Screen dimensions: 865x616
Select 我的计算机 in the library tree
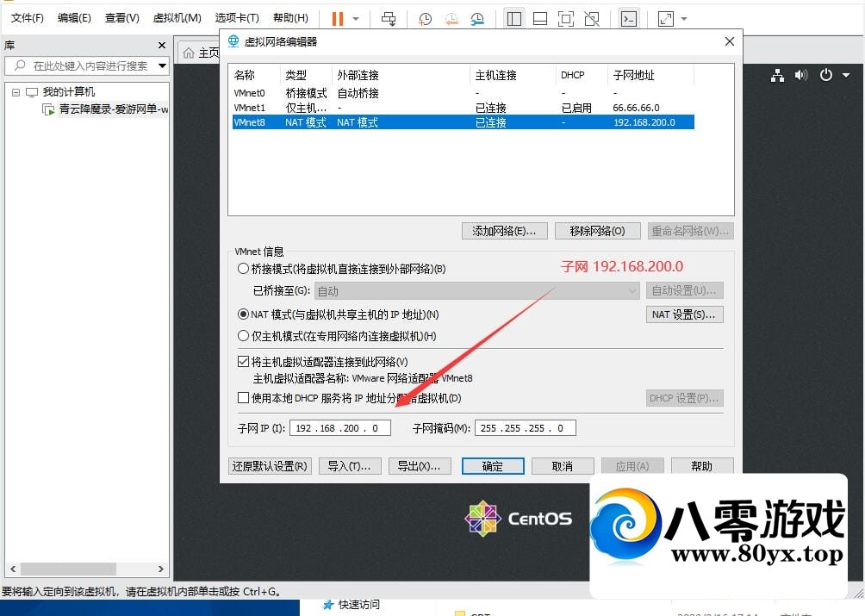(x=68, y=92)
